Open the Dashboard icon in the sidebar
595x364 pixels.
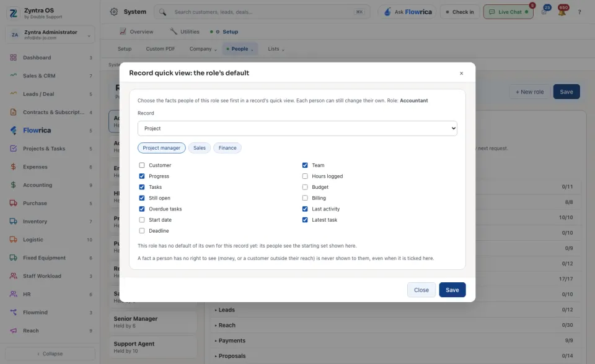13,58
